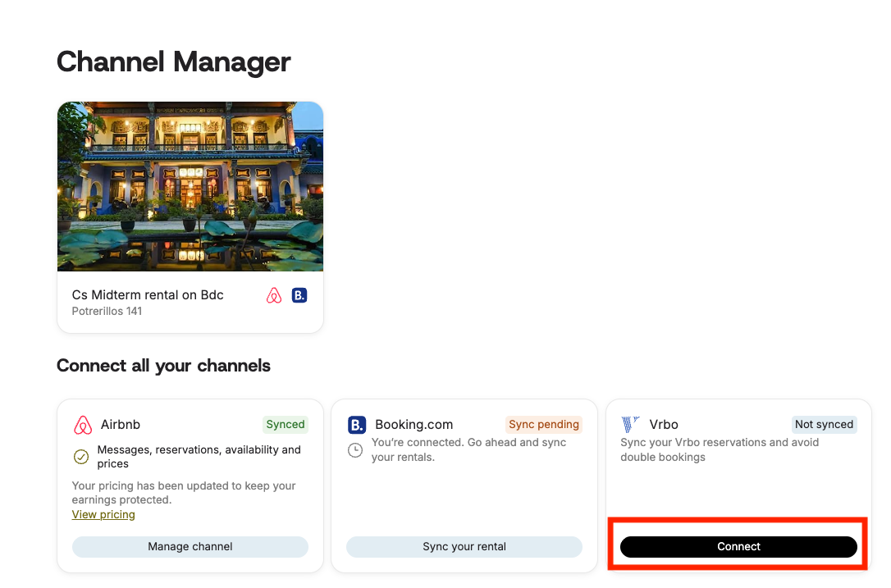Click the Airbnb logo in the channels list
This screenshot has height=588, width=891.
click(x=83, y=425)
